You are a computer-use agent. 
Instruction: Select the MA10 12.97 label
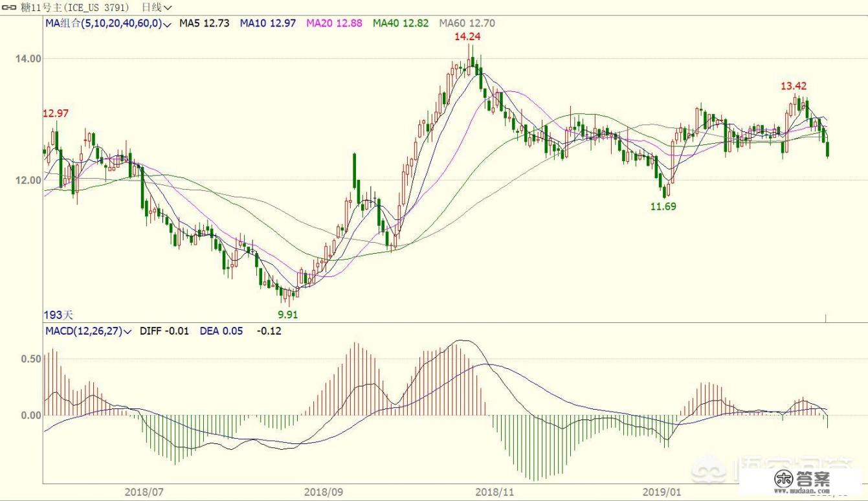point(268,23)
